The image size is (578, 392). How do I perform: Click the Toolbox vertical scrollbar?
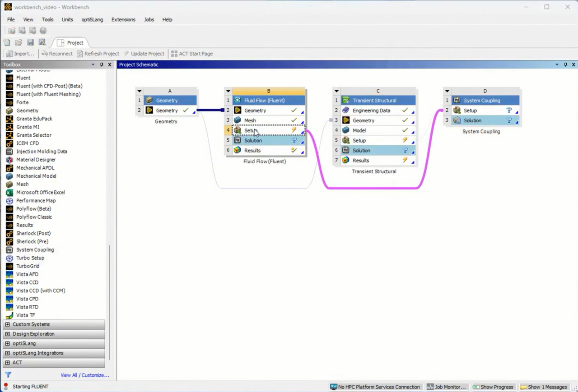110,302
